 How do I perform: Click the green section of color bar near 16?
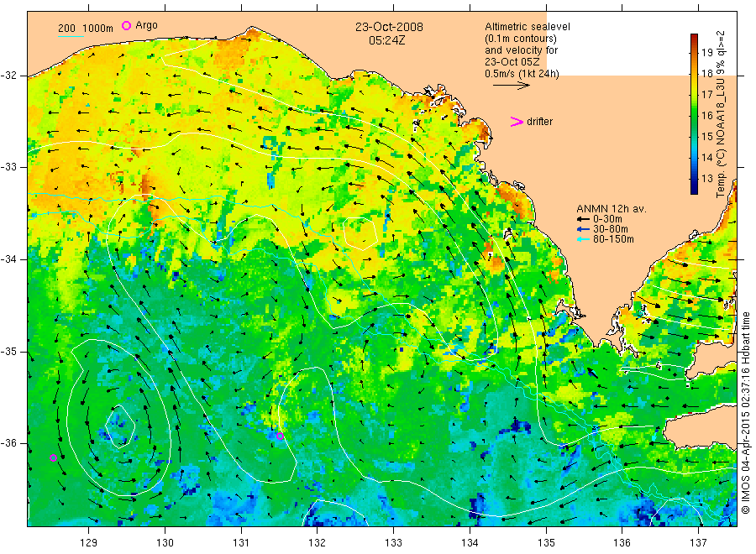694,116
